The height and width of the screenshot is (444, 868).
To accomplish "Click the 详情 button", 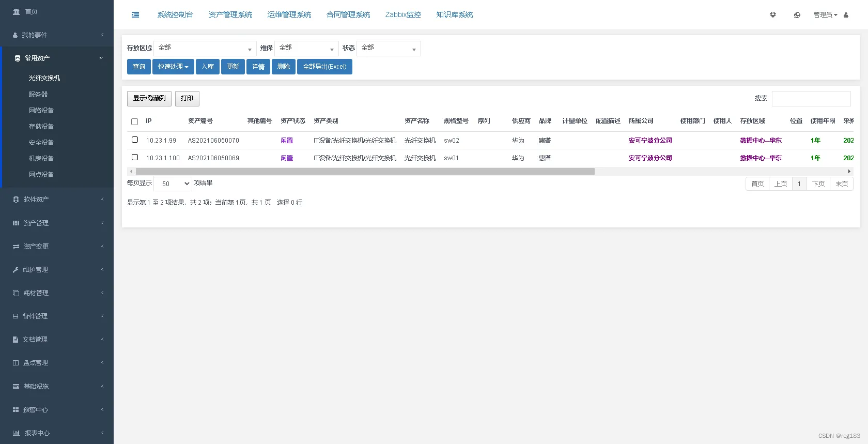I will (x=258, y=67).
